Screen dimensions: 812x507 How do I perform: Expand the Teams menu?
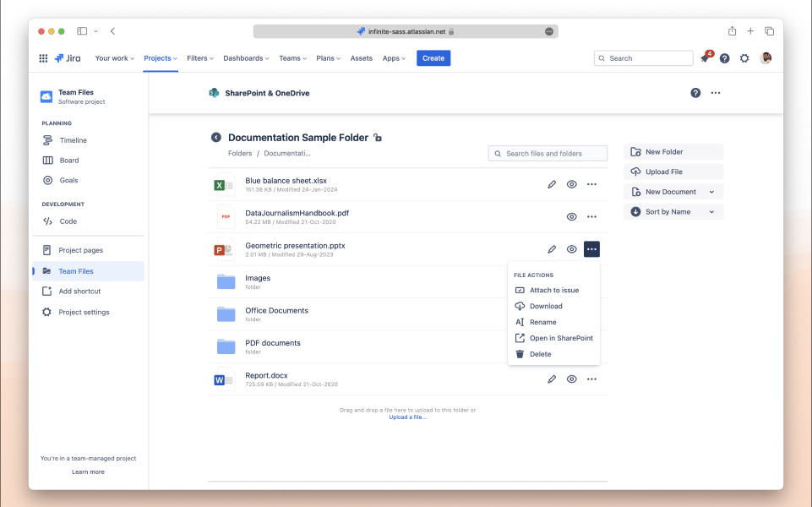[292, 58]
